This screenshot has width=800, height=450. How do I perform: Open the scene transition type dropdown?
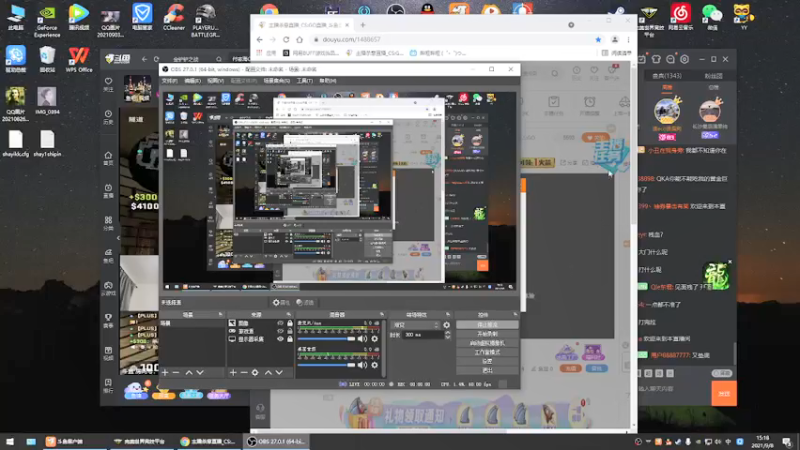point(415,324)
